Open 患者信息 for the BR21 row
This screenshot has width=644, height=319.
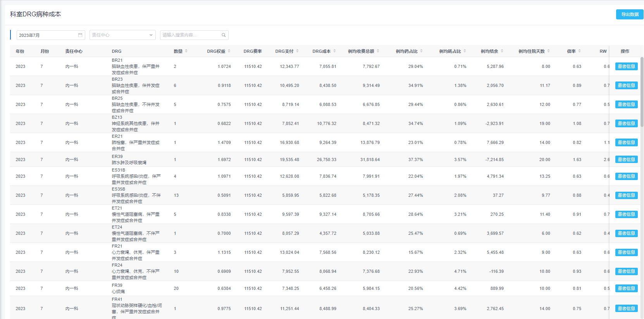coord(626,66)
